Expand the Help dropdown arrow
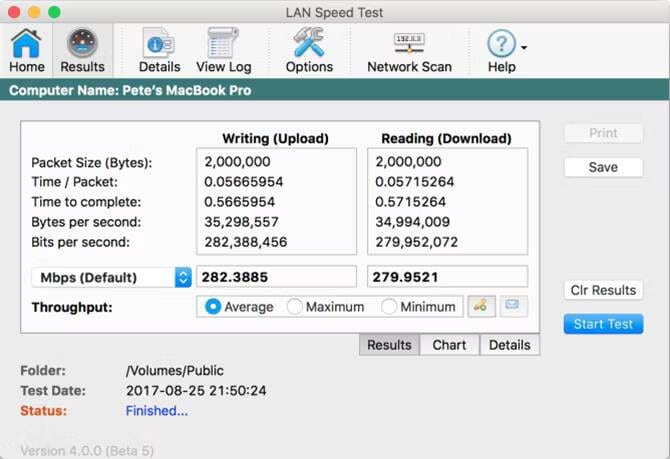670x459 pixels. 524,47
